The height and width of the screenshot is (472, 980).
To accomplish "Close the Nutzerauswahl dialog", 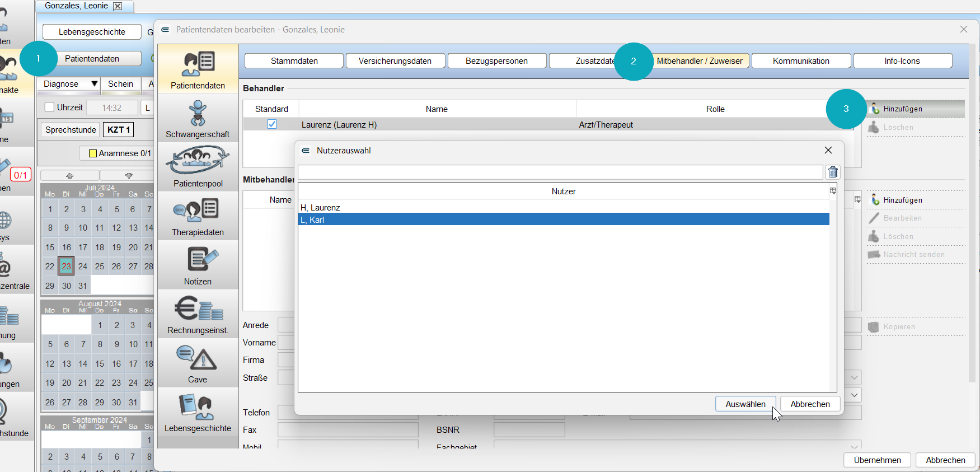I will point(828,150).
